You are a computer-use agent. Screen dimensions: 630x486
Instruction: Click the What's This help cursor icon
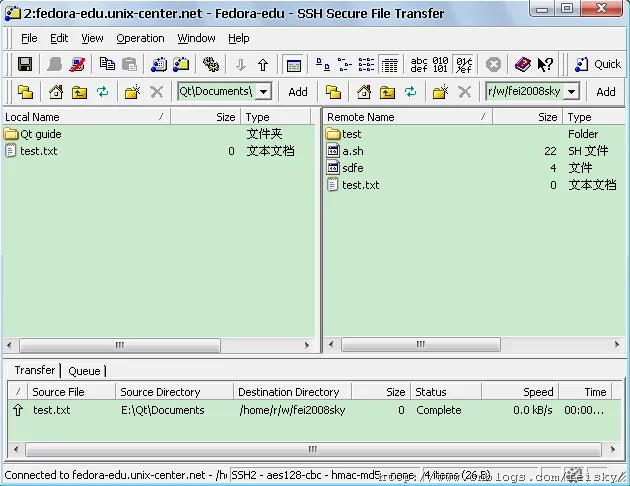[x=545, y=64]
